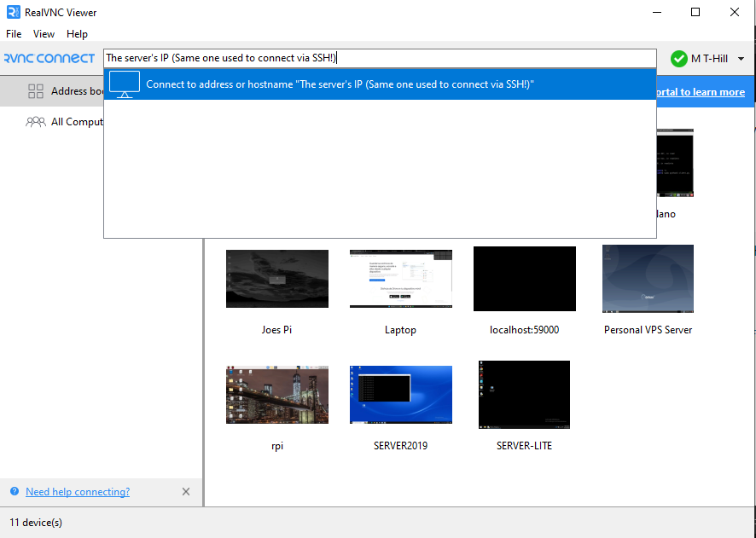
Task: Click the M T-Hill account name
Action: tap(709, 59)
